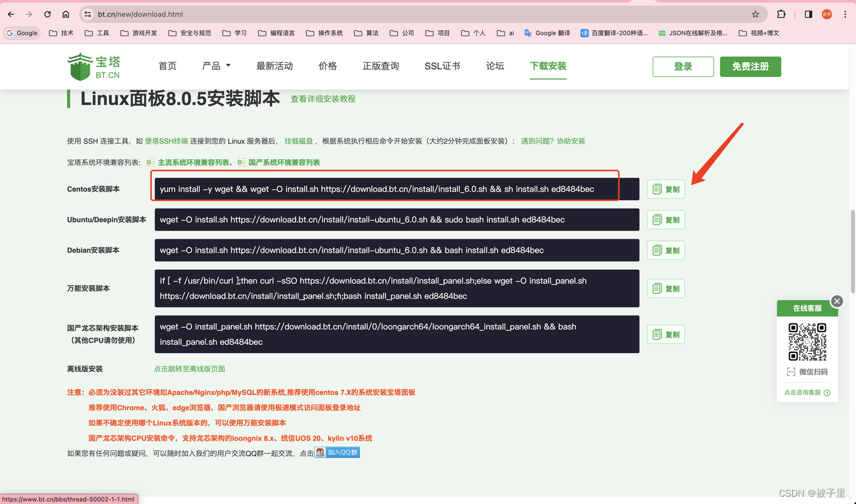The image size is (856, 504).
Task: Select the 下载安装 navigation tab
Action: click(548, 66)
